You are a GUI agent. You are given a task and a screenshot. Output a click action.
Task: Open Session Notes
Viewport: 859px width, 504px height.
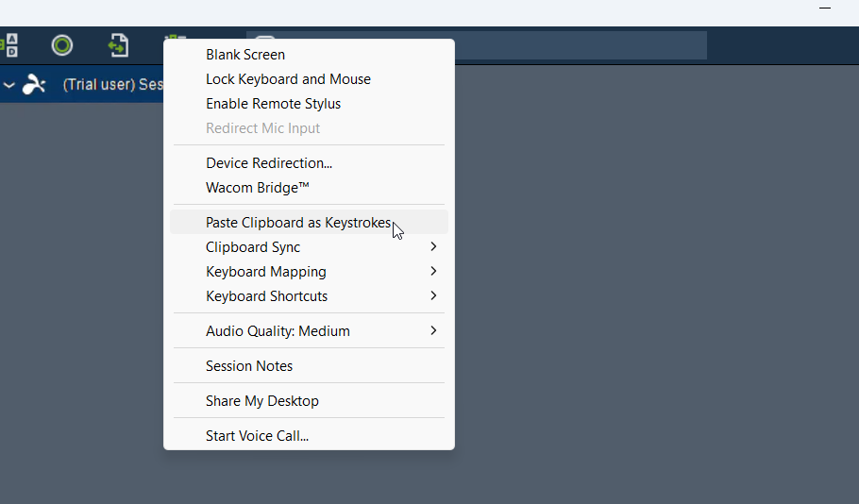pos(309,366)
